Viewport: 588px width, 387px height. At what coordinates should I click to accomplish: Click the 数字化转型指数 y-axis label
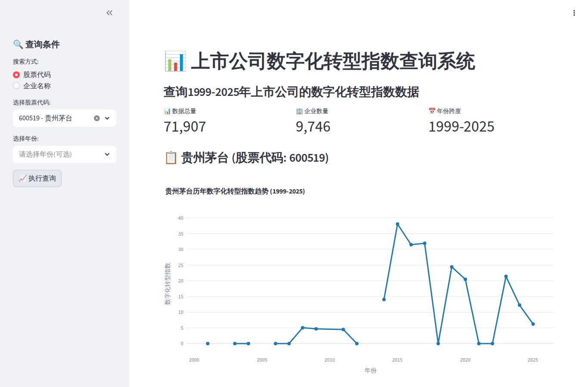click(x=168, y=284)
